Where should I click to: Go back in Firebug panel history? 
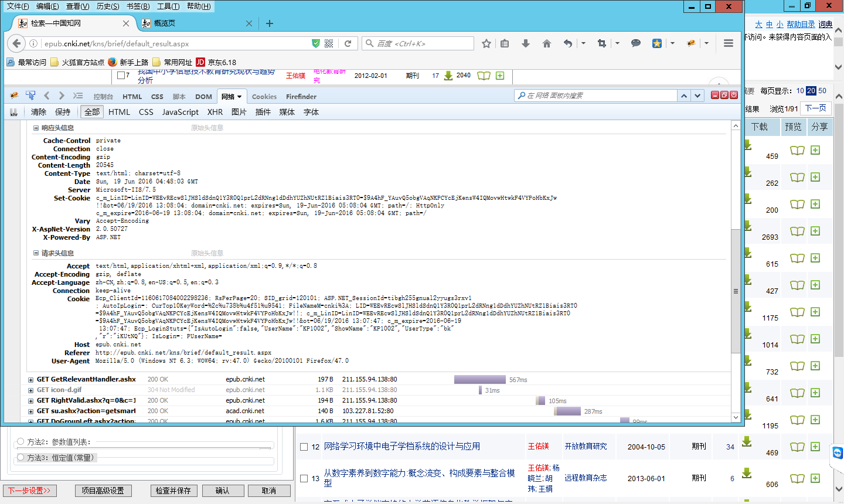pyautogui.click(x=47, y=96)
